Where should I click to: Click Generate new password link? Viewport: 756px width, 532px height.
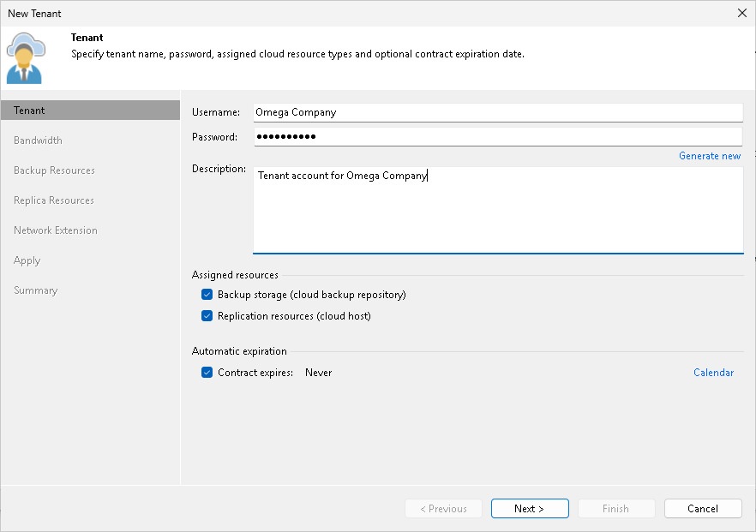pyautogui.click(x=710, y=155)
